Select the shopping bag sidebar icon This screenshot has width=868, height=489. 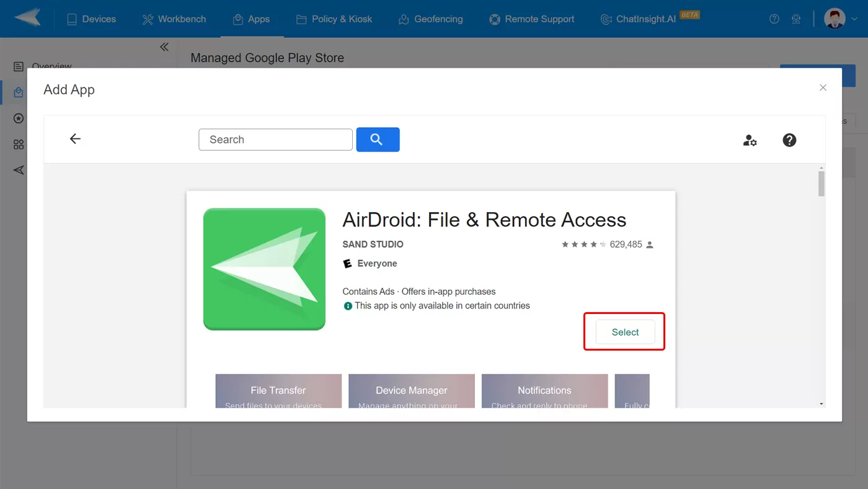click(x=19, y=92)
